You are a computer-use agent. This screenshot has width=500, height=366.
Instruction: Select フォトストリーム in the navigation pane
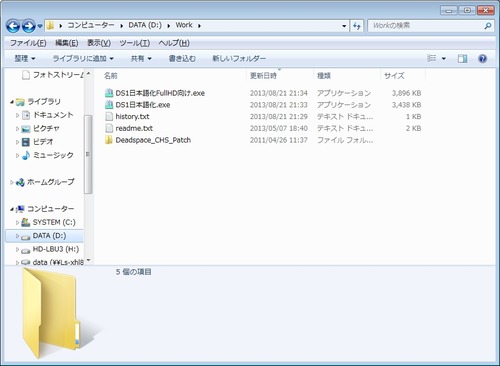click(57, 75)
